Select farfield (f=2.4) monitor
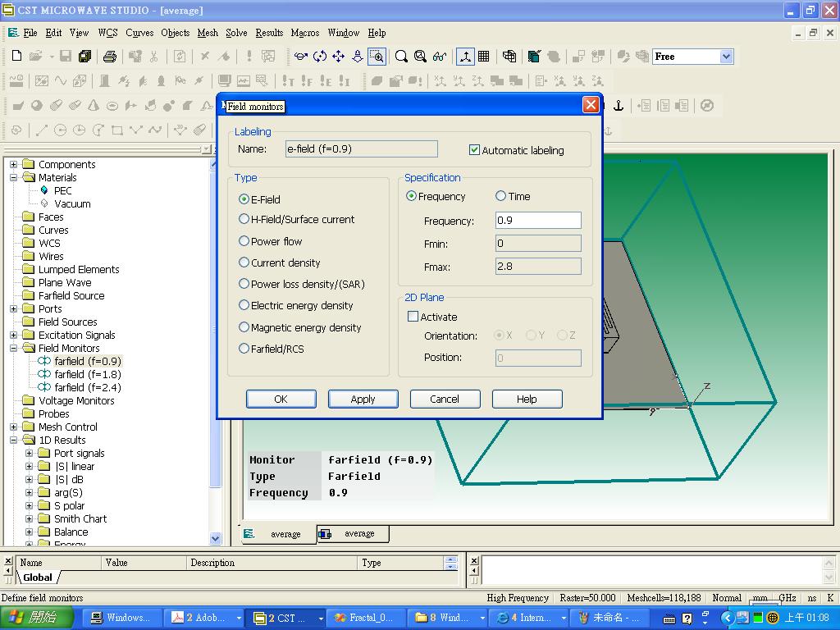 coord(87,387)
